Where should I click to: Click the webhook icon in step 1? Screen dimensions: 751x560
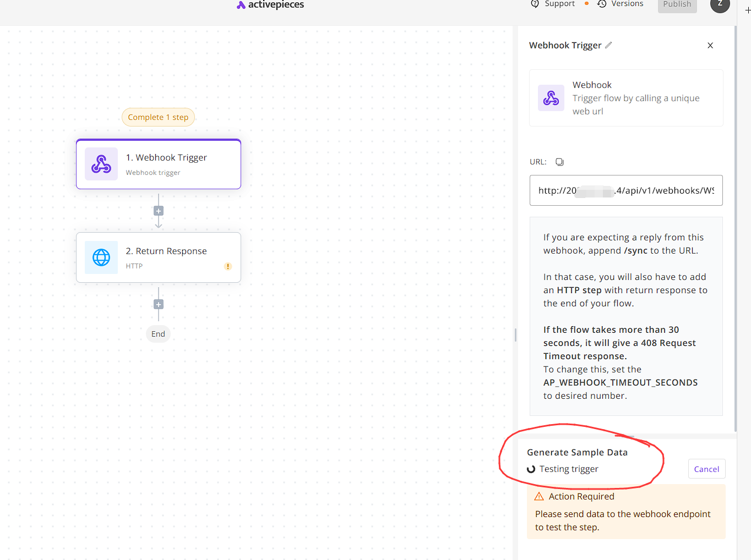point(101,164)
